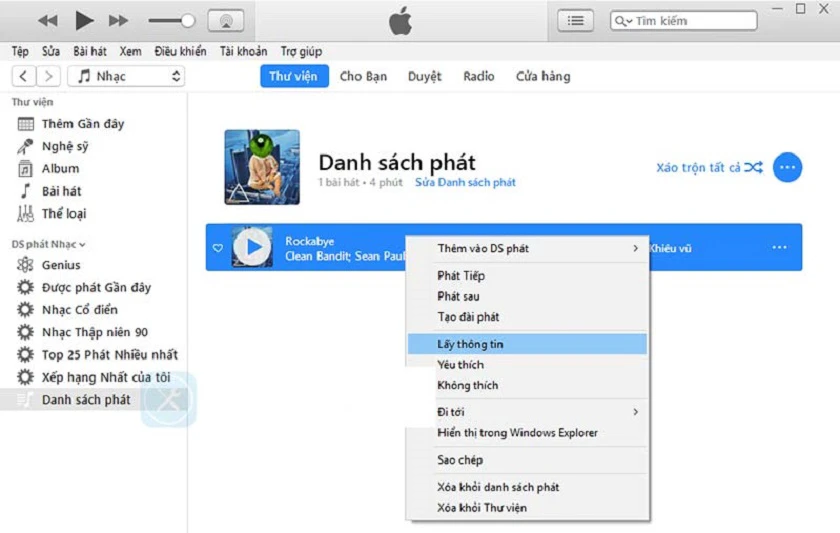Viewport: 840px width, 533px height.
Task: Show the Up Next list icon
Action: 575,21
